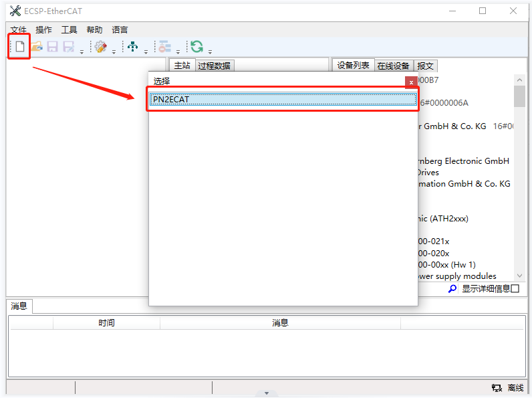Screen dimensions: 532x398
Task: Select the '00-021x' device list entry
Action: pos(434,241)
